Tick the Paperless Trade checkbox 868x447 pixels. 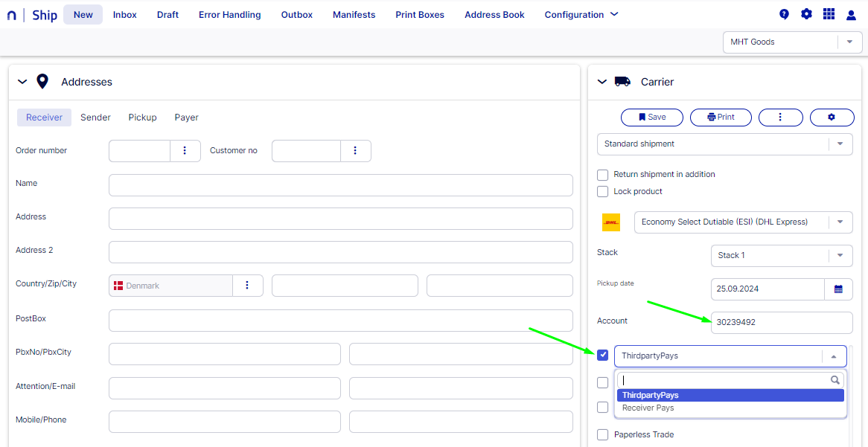(x=603, y=435)
